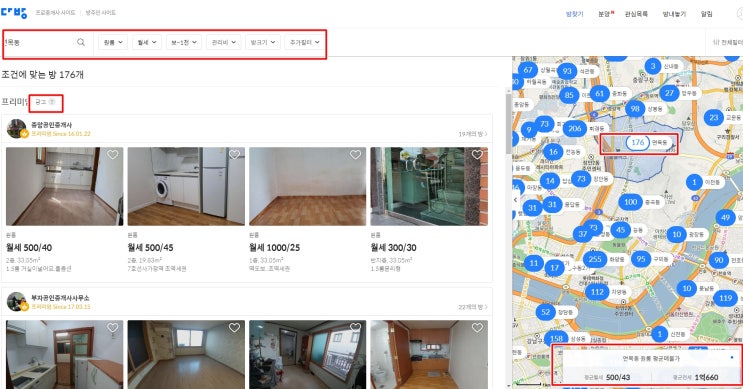Select the 3 cluster marker on map
743x389 pixels.
click(x=652, y=66)
